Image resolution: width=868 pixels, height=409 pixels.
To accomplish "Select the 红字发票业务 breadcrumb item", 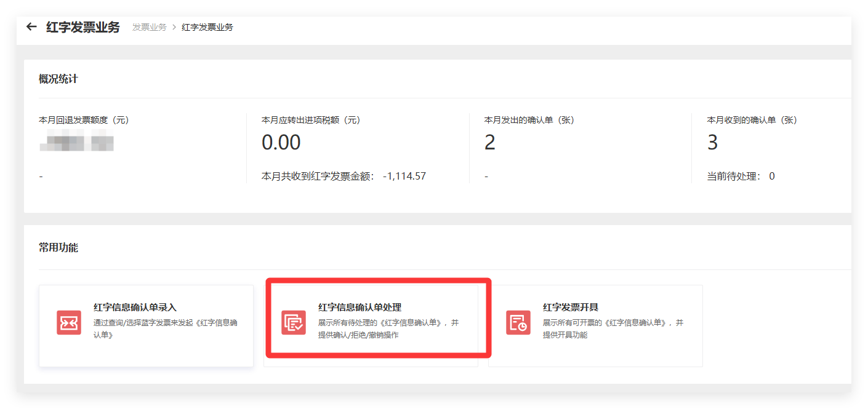I will (207, 28).
